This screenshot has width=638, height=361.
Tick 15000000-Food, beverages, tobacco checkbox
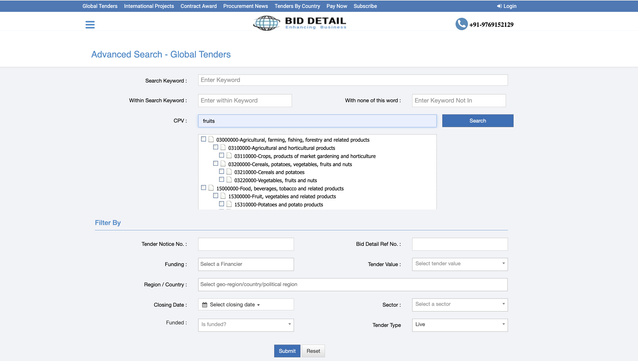click(203, 188)
